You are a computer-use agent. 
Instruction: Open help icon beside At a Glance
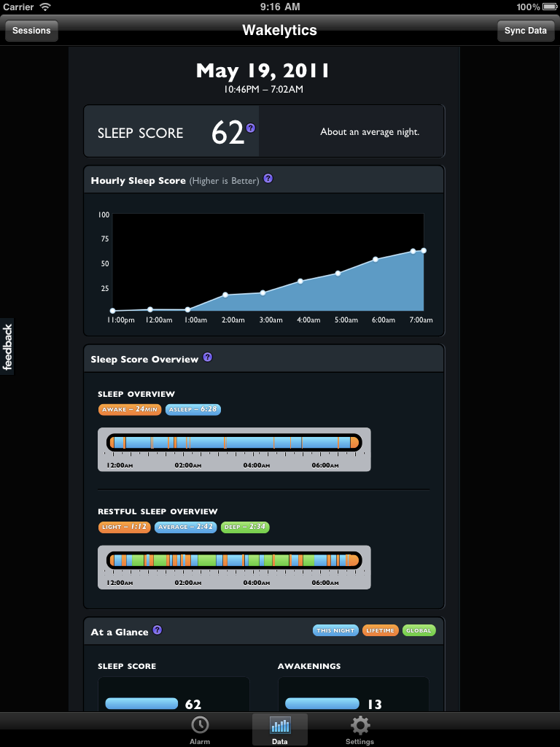click(x=157, y=630)
